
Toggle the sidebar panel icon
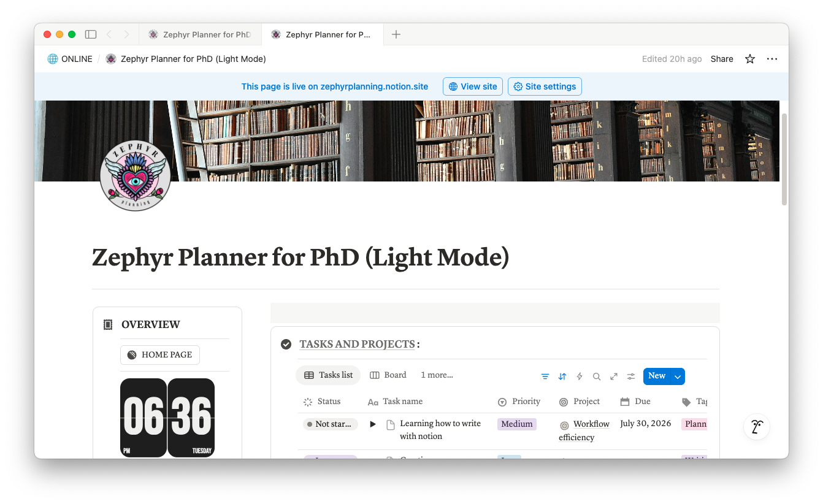click(x=91, y=34)
